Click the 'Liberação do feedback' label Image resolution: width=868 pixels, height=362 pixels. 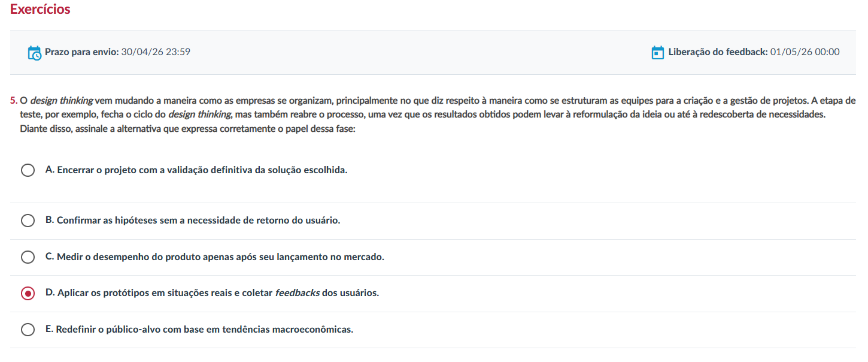(x=718, y=52)
